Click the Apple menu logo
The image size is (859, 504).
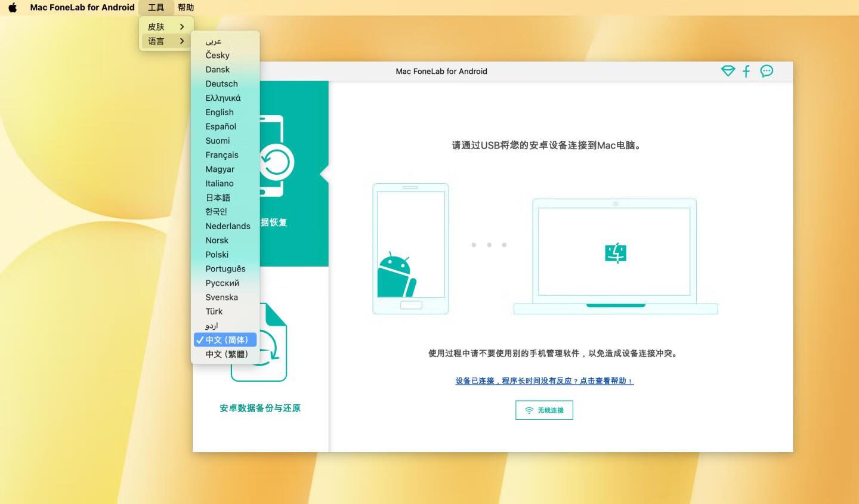[x=13, y=7]
